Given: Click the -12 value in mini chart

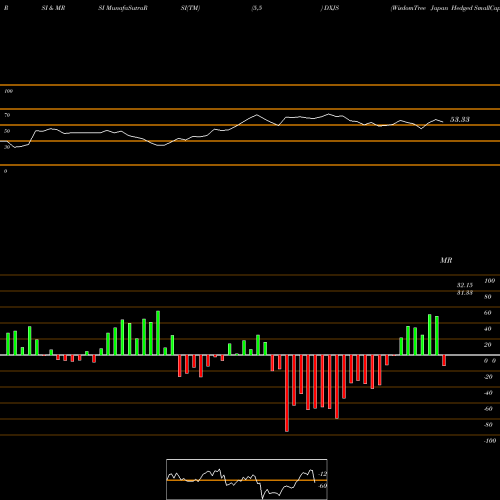Looking at the screenshot, I should coord(323,474).
